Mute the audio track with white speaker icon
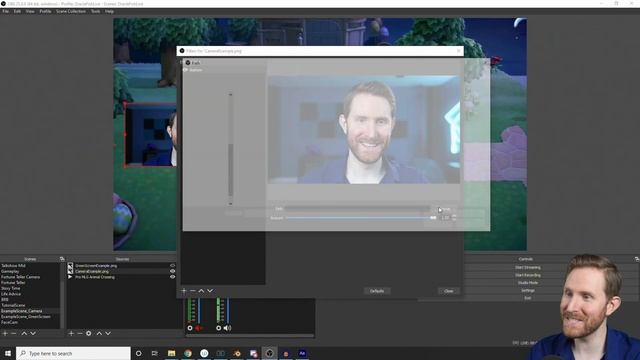The image size is (640, 360). click(x=227, y=328)
